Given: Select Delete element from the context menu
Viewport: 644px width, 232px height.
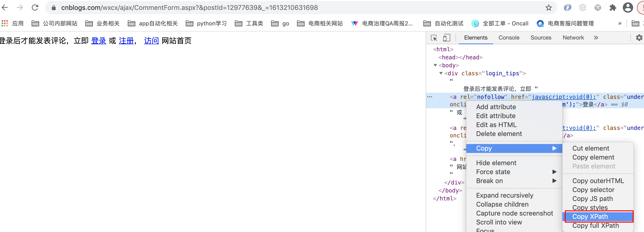Looking at the screenshot, I should [499, 134].
